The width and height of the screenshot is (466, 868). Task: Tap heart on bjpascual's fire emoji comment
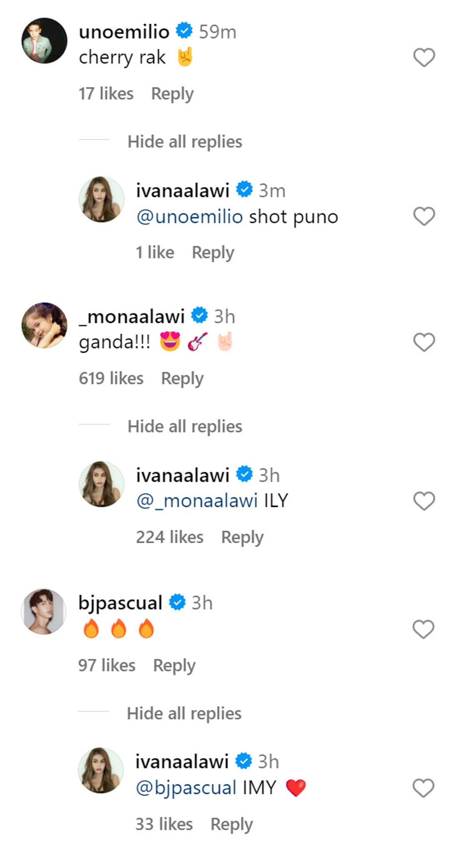pyautogui.click(x=423, y=629)
